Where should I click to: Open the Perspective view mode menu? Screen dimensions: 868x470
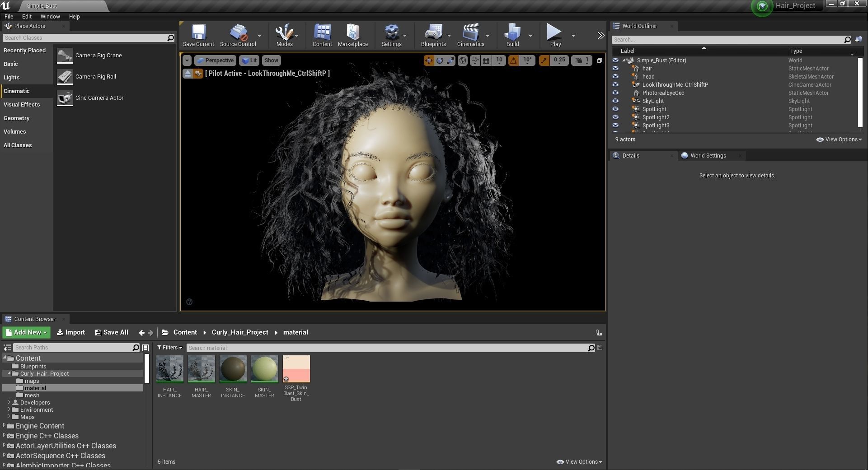pos(215,60)
